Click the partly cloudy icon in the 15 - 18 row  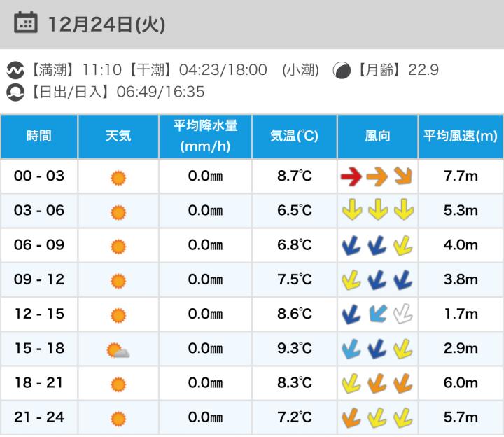click(x=118, y=350)
